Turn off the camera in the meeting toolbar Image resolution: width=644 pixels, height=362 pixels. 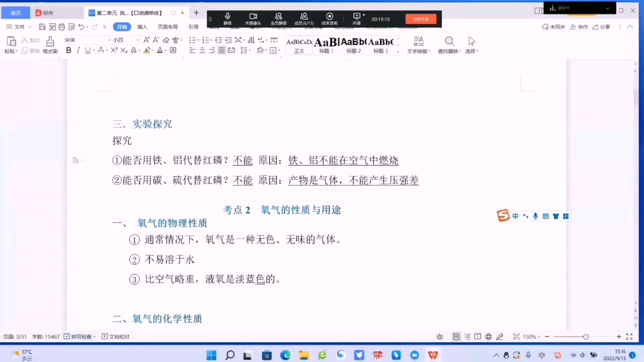click(x=254, y=19)
